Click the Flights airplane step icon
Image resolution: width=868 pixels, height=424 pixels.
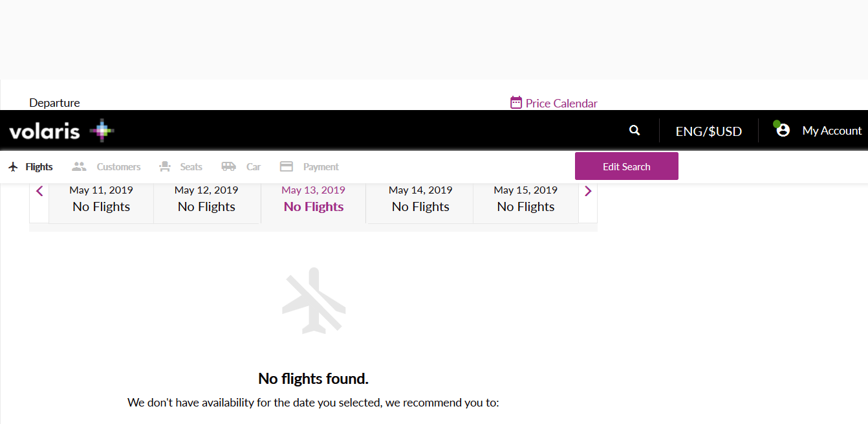pos(14,167)
